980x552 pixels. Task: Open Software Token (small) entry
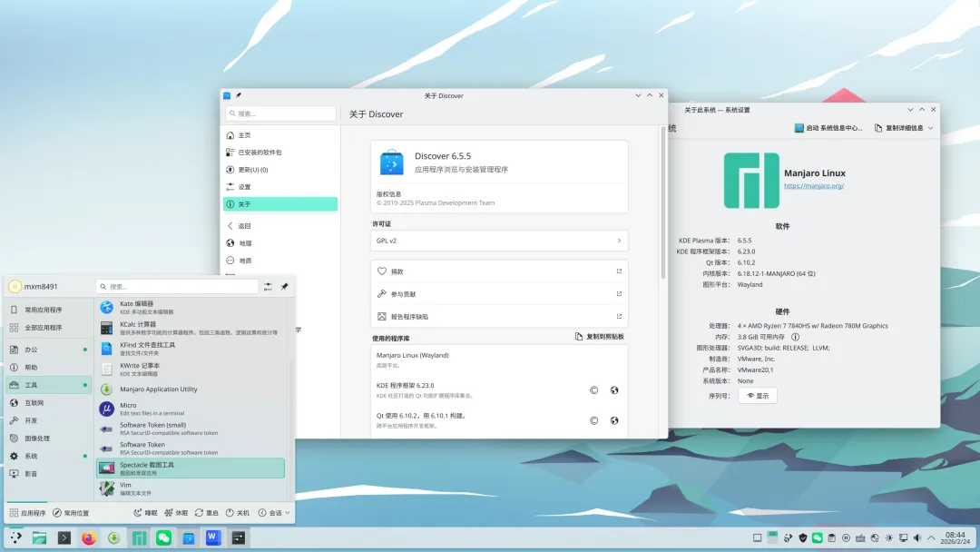[x=191, y=429]
